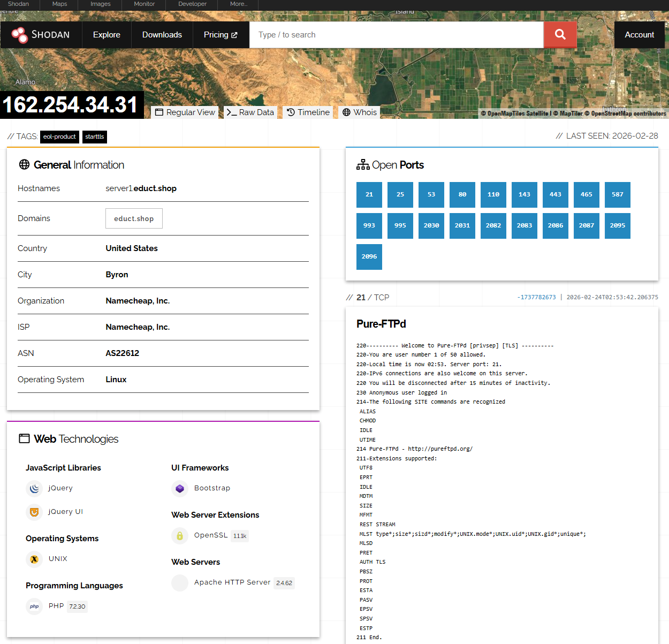The width and height of the screenshot is (669, 644).
Task: Click the Apache HTTP Server icon
Action: click(x=179, y=582)
